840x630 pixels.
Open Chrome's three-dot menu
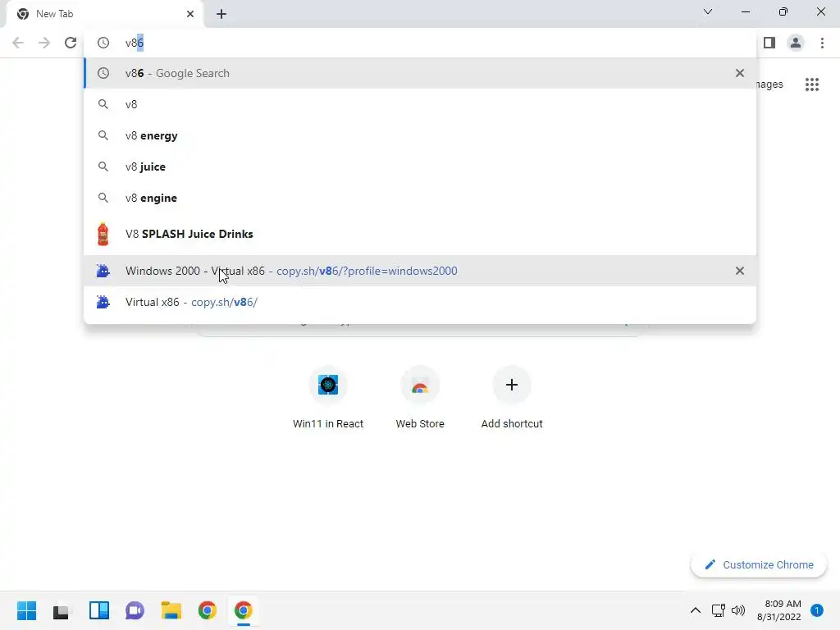click(x=822, y=43)
